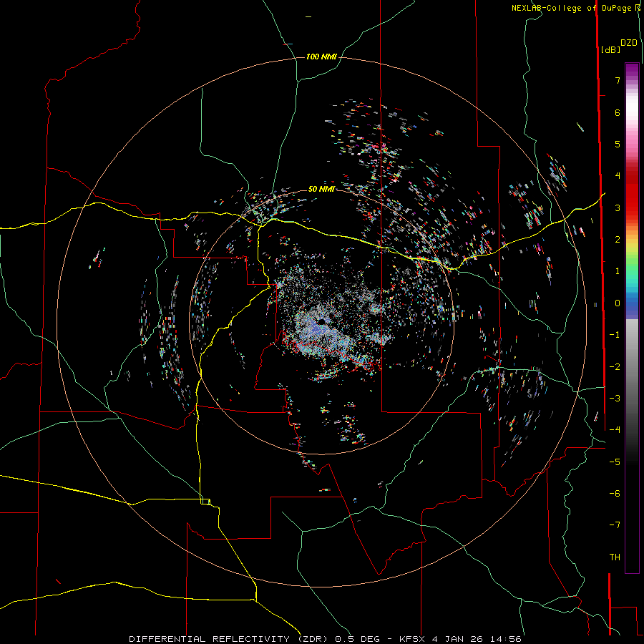Screen dimensions: 644x644
Task: Click the [dB] unit label
Action: point(610,49)
